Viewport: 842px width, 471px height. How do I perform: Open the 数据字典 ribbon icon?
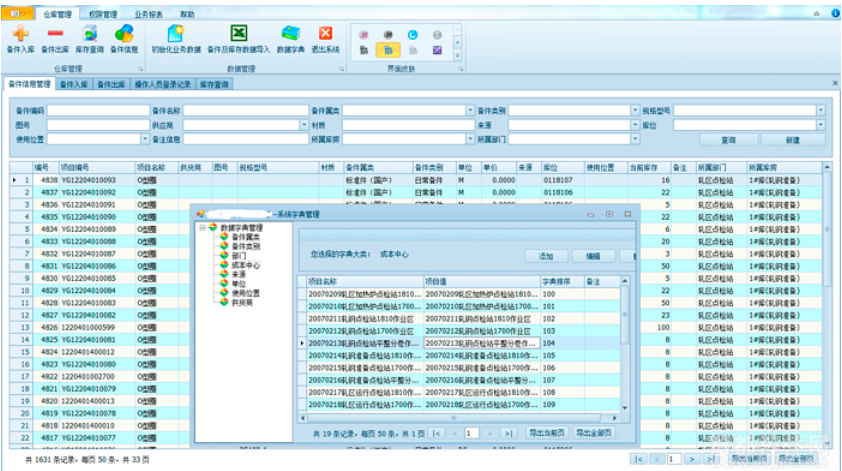click(x=291, y=36)
